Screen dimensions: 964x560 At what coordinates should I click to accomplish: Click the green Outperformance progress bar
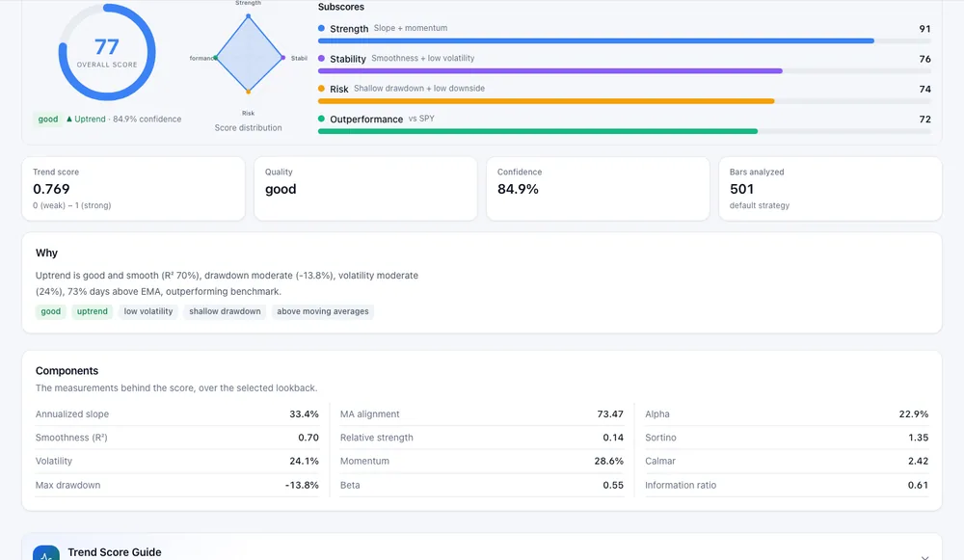point(537,131)
